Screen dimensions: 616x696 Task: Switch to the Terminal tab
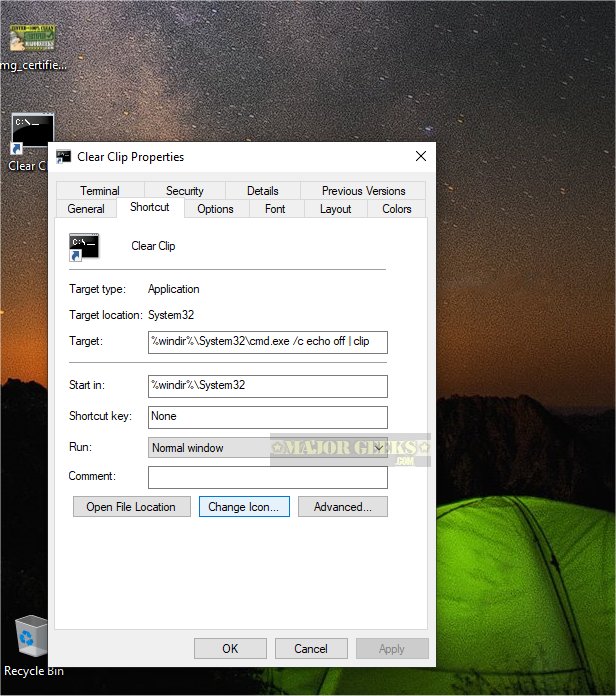(100, 191)
